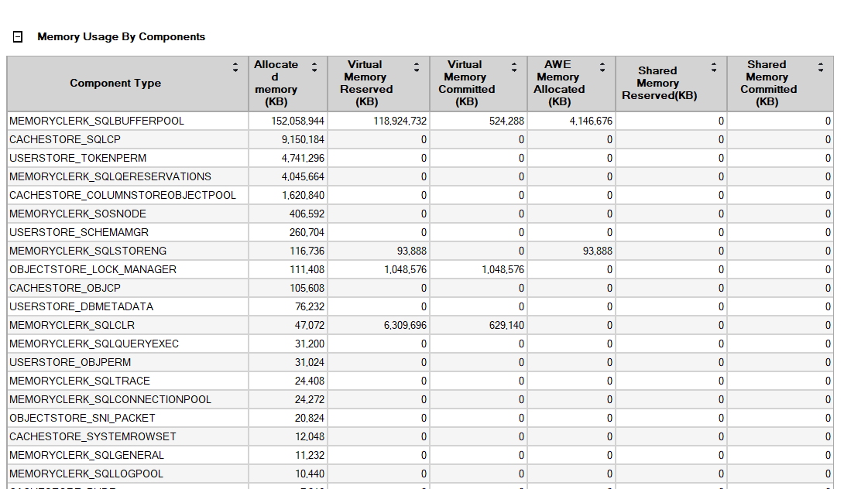Sort by Component Type column arrows

(235, 67)
